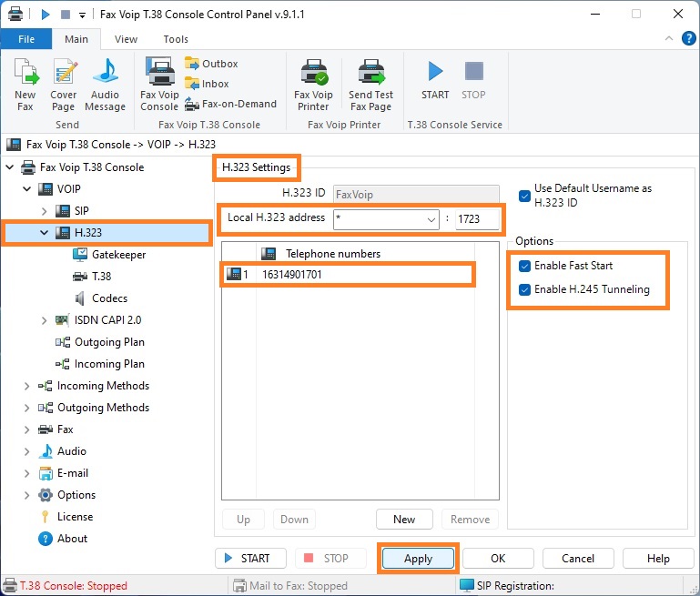Open help via blue question mark
The image size is (700, 596).
[688, 38]
